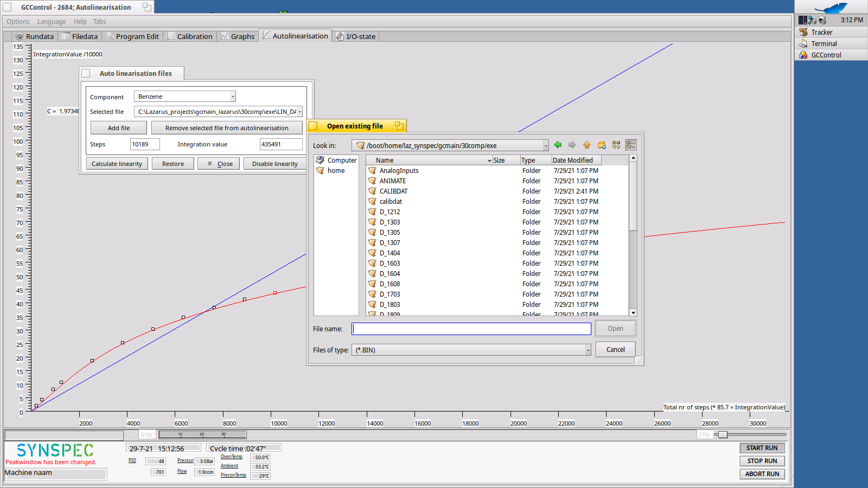Go back with the green arrow

[x=558, y=145]
